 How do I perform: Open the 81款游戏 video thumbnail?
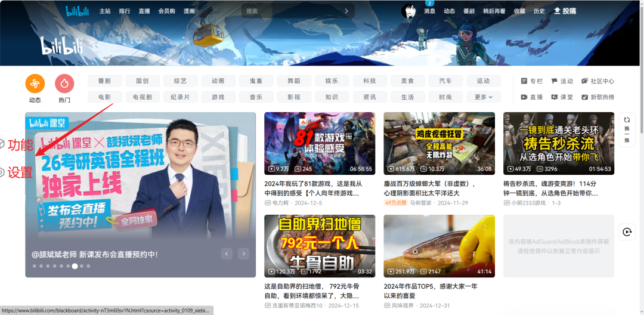click(x=320, y=143)
